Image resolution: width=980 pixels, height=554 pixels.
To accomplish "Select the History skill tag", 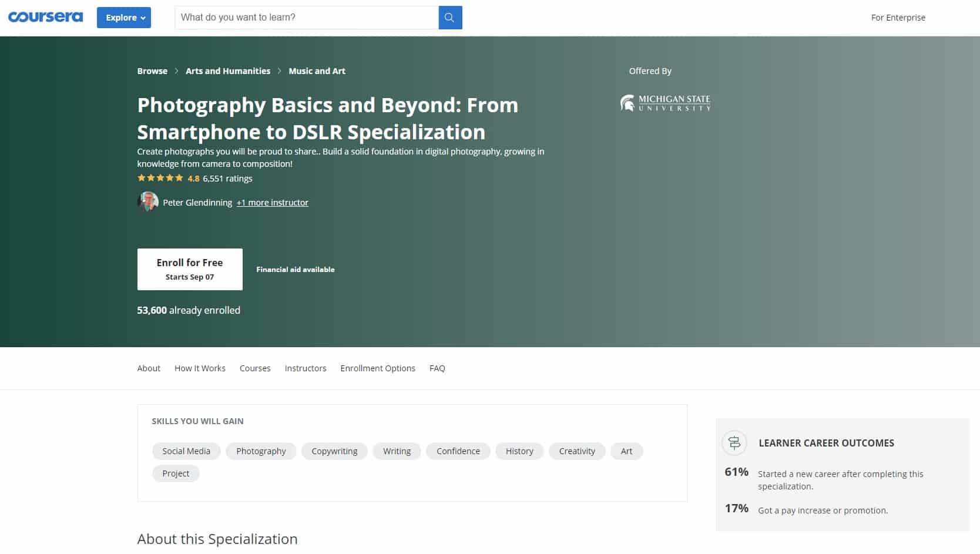I will tap(519, 451).
